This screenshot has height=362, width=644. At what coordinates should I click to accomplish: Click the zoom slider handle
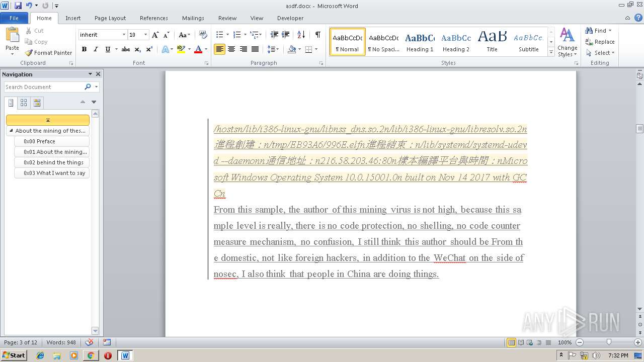coord(609,342)
